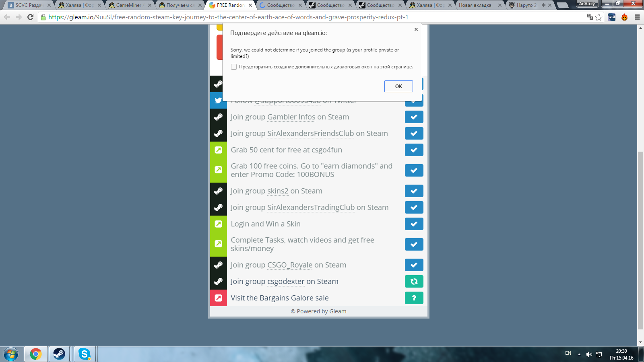Click the 'Grab 50 cent for free at csgo4fun' text
Viewport: 644px width, 362px height.
tap(287, 150)
